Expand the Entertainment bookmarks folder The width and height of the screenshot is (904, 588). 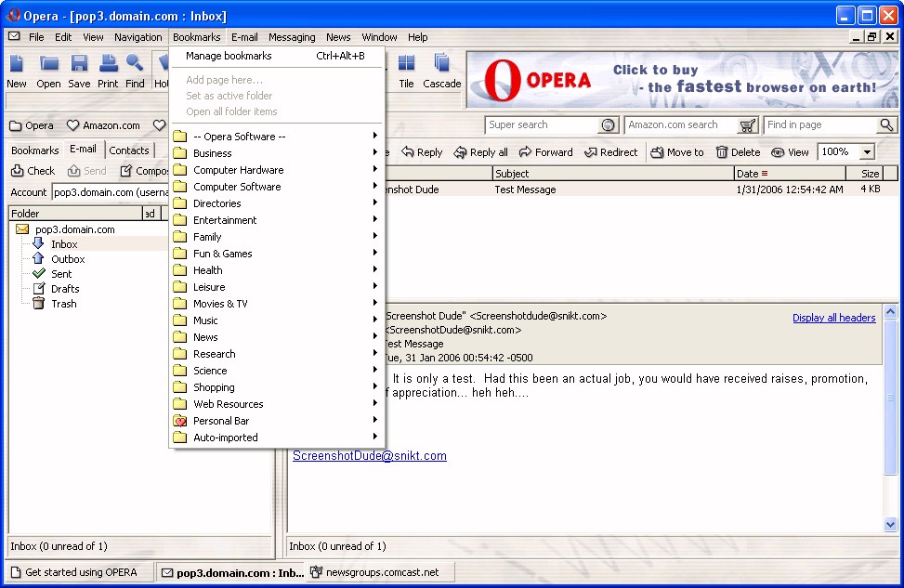tap(277, 220)
